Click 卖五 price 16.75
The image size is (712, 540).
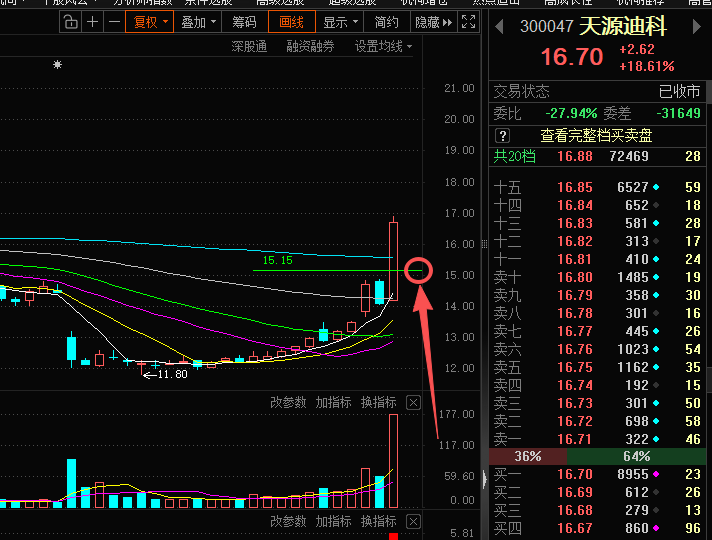tap(575, 367)
